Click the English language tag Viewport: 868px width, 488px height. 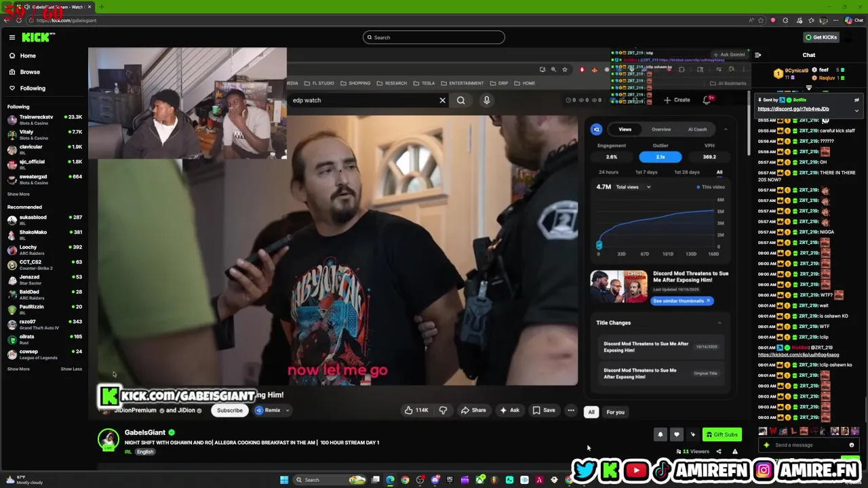tap(145, 452)
